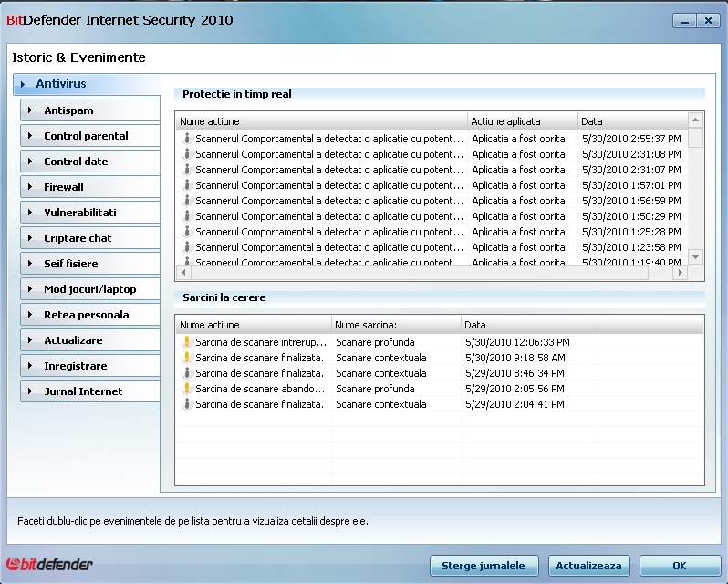The image size is (728, 584).
Task: Open the Jurnal Internet tab
Action: point(90,391)
